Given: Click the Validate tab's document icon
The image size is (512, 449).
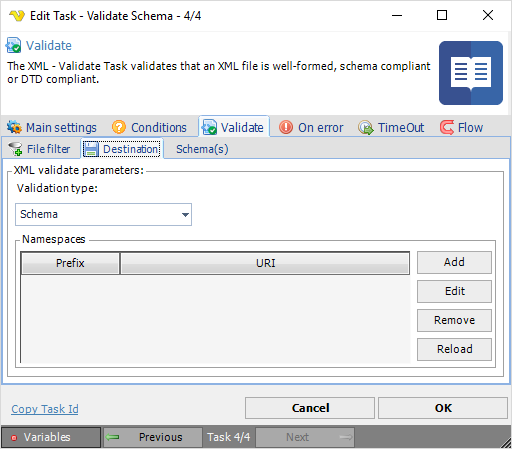Looking at the screenshot, I should (x=209, y=127).
